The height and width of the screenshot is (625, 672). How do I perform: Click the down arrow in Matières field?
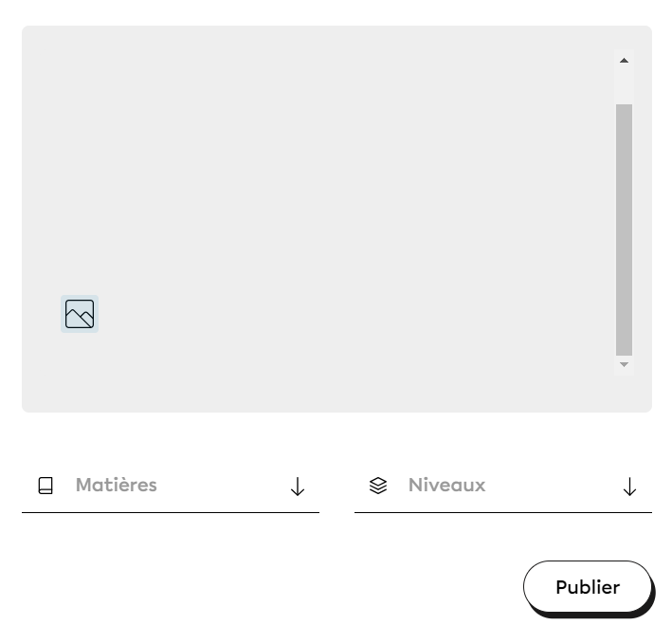[x=298, y=487]
